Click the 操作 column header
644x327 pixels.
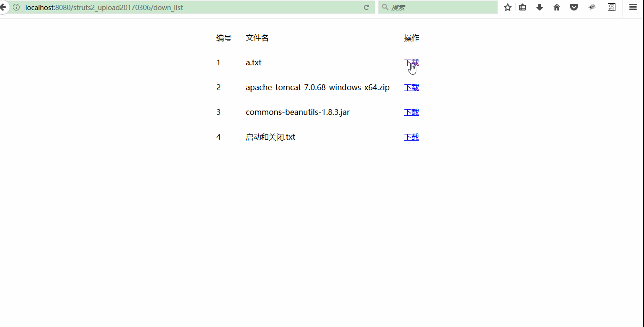tap(412, 38)
